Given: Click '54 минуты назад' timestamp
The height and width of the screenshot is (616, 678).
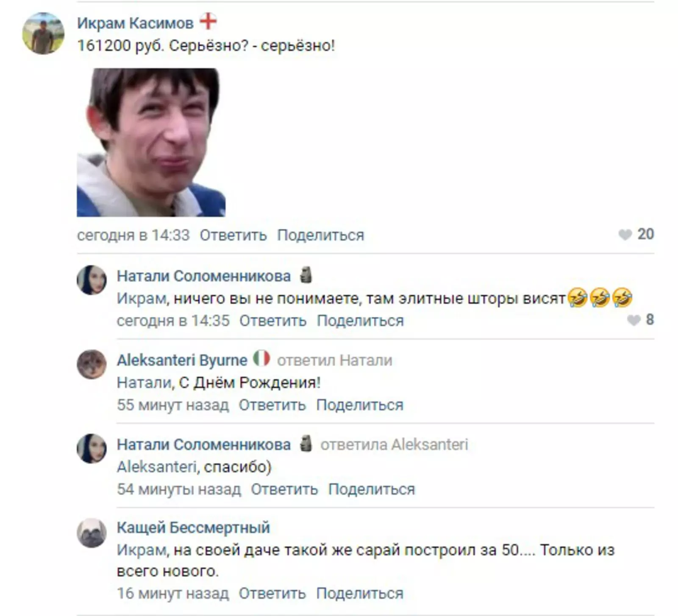Looking at the screenshot, I should coord(179,489).
